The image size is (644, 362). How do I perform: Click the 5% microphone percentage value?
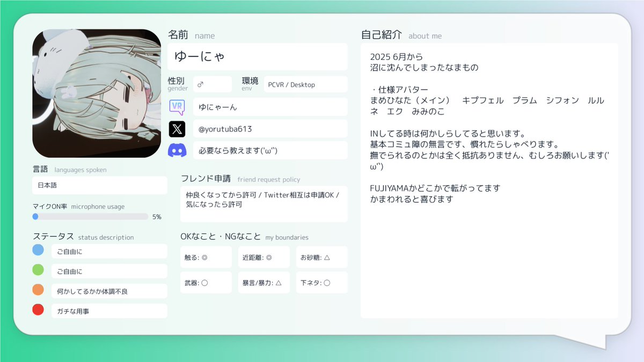point(157,217)
